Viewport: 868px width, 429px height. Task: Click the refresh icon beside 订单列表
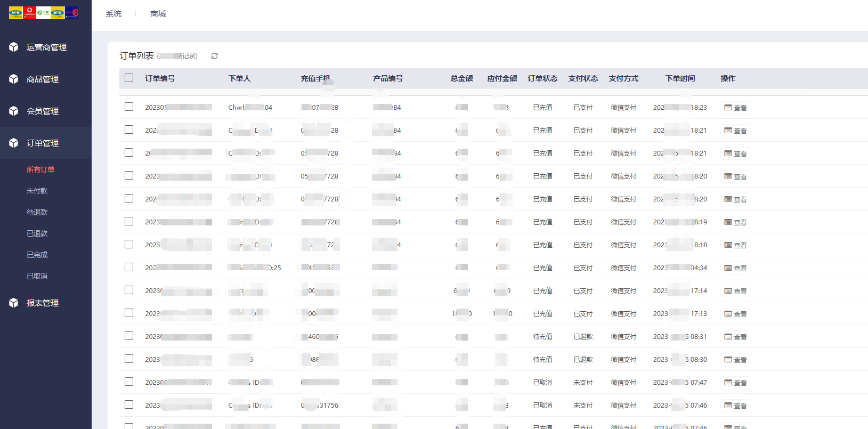pyautogui.click(x=214, y=56)
